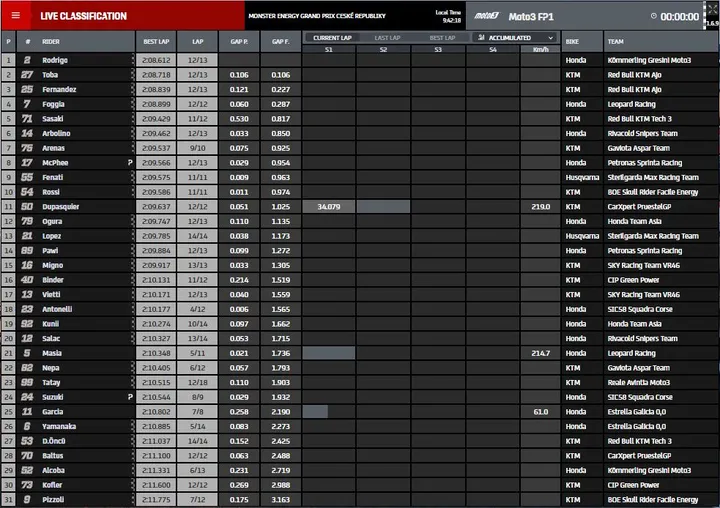Click Dupasquier's grey S2 sector progress bar
720x508 pixels.
pos(383,207)
